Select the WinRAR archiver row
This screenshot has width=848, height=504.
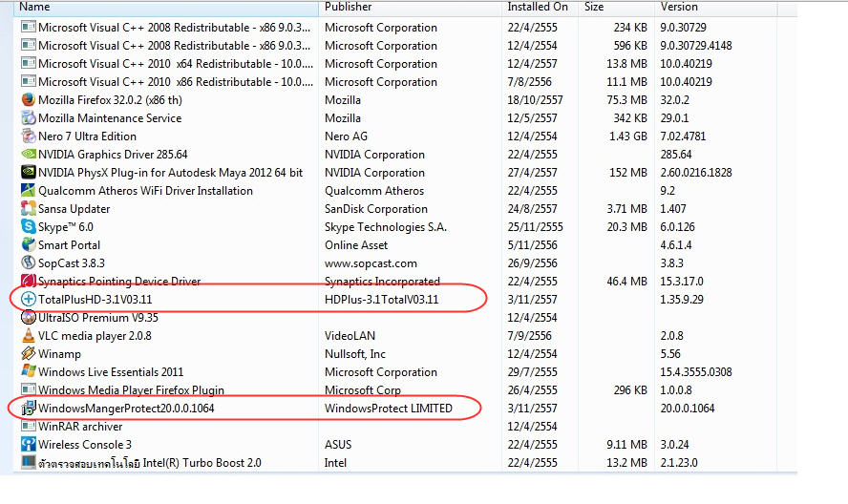pyautogui.click(x=406, y=427)
